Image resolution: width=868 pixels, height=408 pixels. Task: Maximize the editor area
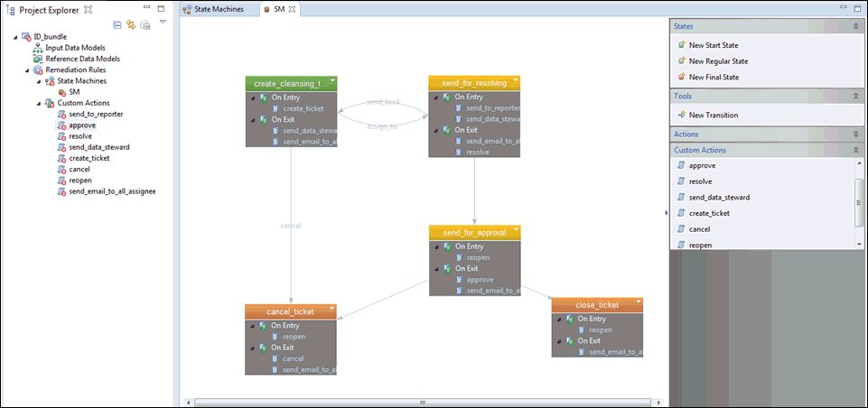[857, 7]
